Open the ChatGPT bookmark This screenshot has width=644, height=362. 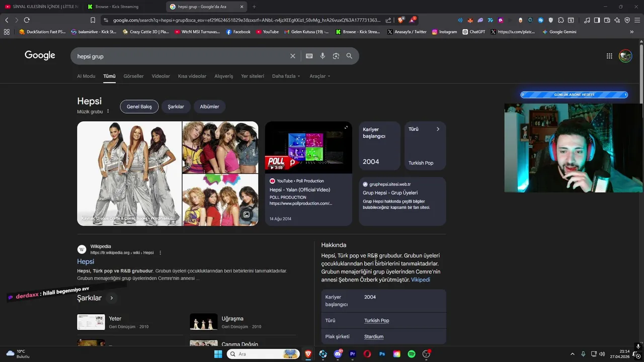[x=474, y=32]
